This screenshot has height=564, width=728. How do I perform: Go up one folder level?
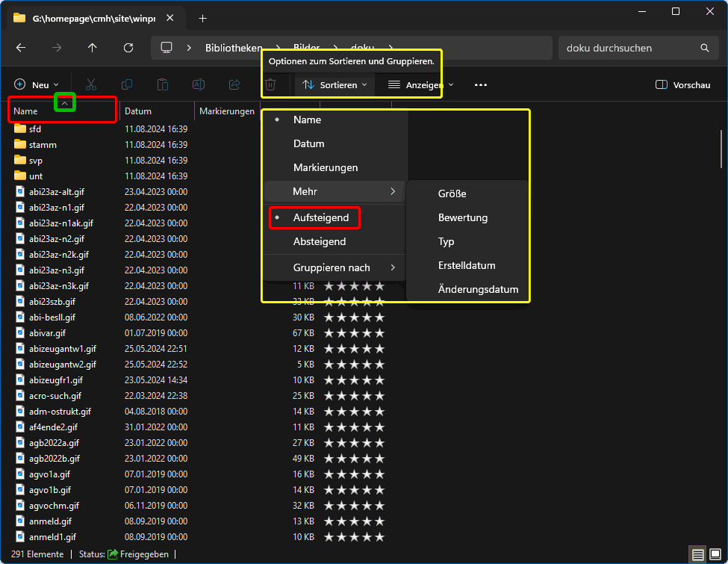click(92, 48)
